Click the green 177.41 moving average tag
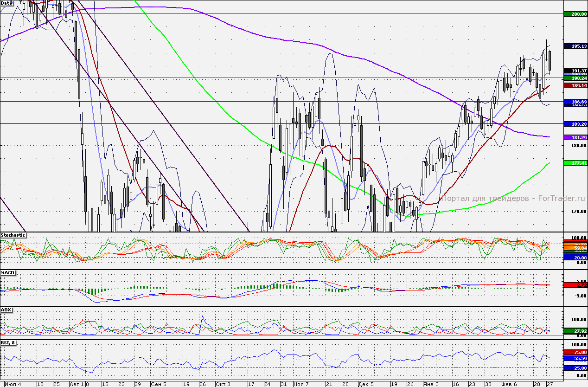The width and height of the screenshot is (588, 387). (x=575, y=163)
